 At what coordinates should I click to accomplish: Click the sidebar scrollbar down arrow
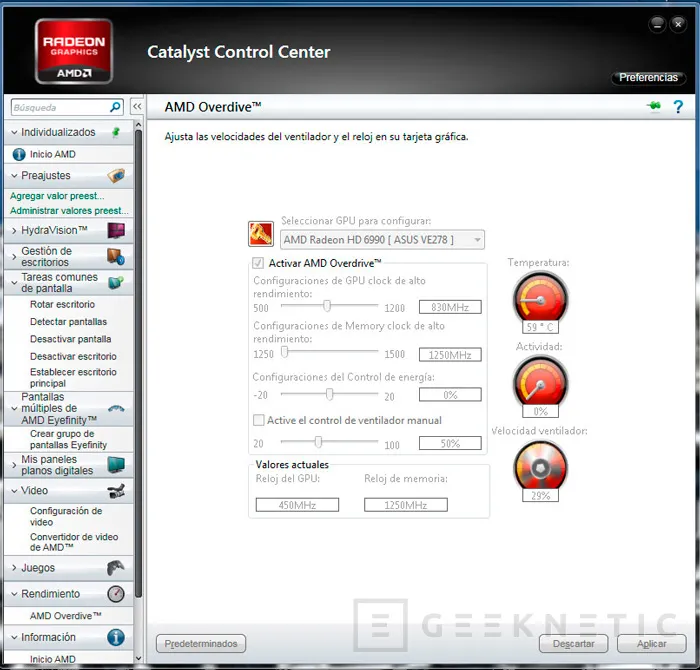click(138, 658)
